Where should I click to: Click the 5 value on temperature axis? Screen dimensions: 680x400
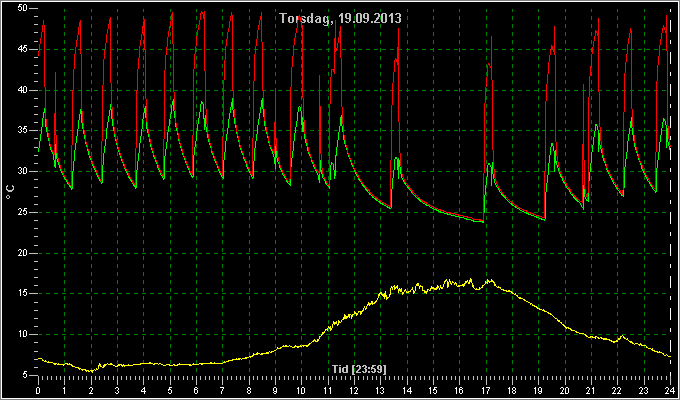[x=25, y=375]
